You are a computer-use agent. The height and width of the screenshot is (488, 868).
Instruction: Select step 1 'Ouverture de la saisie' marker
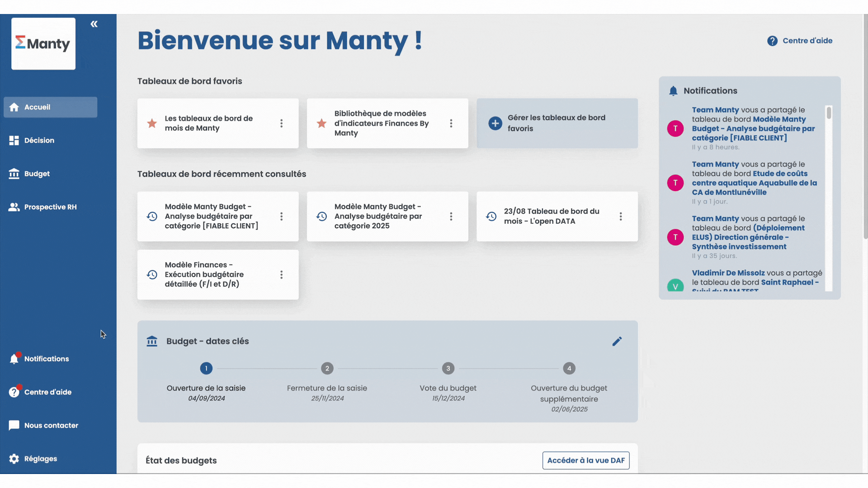206,368
